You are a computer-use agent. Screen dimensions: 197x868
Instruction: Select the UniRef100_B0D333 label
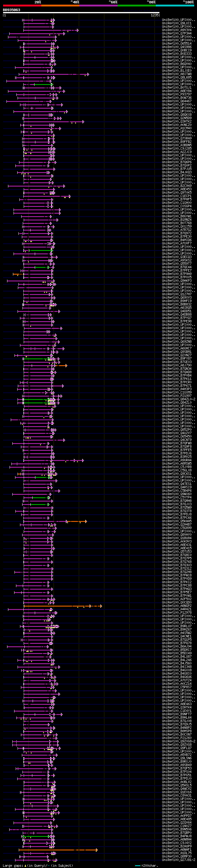pos(177,54)
